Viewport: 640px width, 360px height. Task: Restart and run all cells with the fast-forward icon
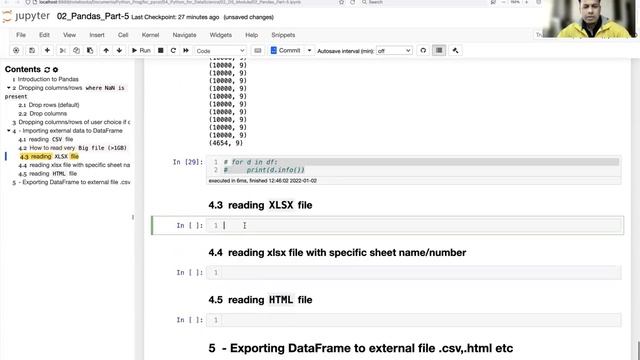point(186,50)
